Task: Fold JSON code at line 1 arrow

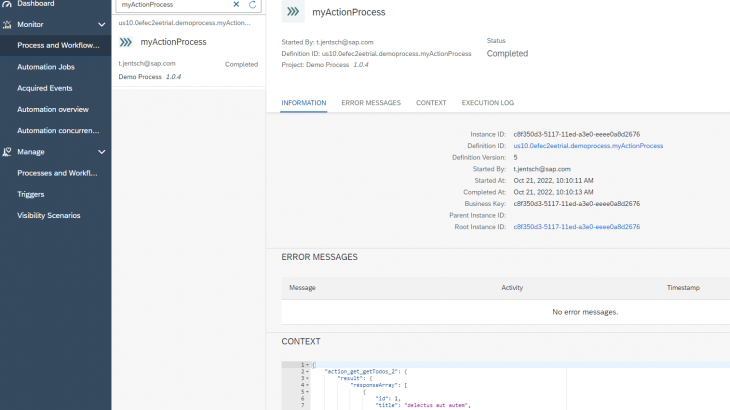Action: [308, 364]
